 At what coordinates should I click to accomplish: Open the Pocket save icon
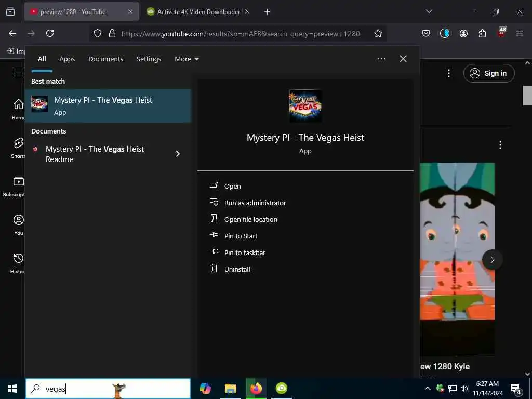[x=426, y=33]
